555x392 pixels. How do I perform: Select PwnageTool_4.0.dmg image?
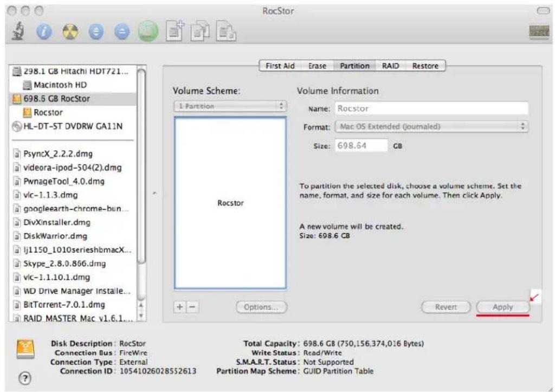click(x=72, y=182)
